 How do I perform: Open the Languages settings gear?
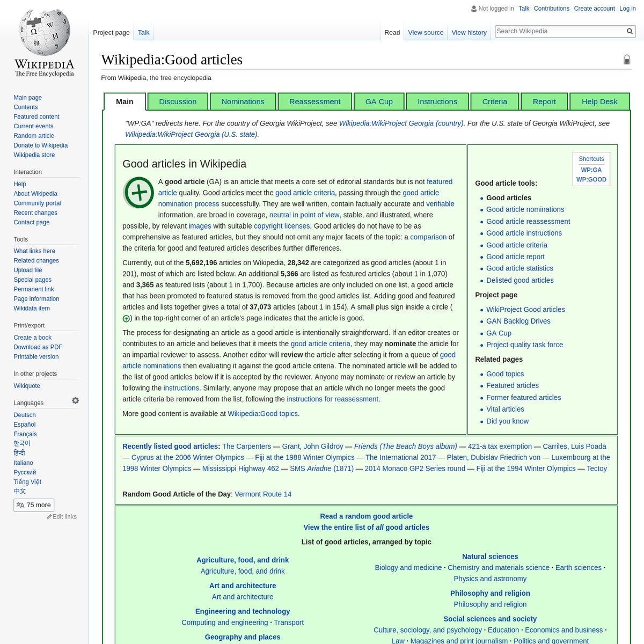click(x=76, y=401)
